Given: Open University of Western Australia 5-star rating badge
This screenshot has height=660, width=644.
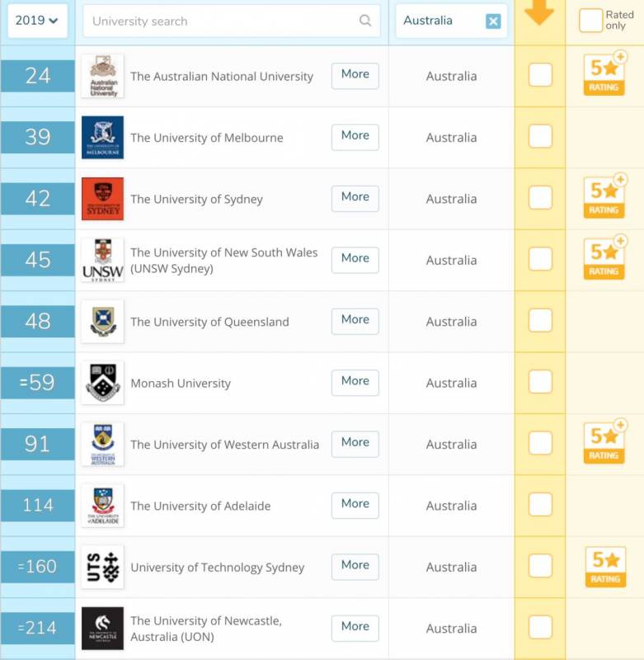Looking at the screenshot, I should click(604, 443).
